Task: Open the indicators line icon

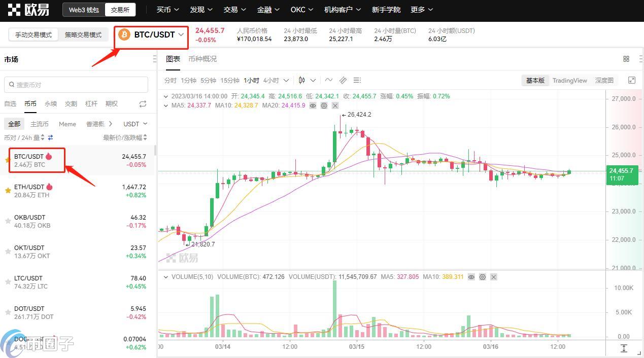Action: click(329, 80)
